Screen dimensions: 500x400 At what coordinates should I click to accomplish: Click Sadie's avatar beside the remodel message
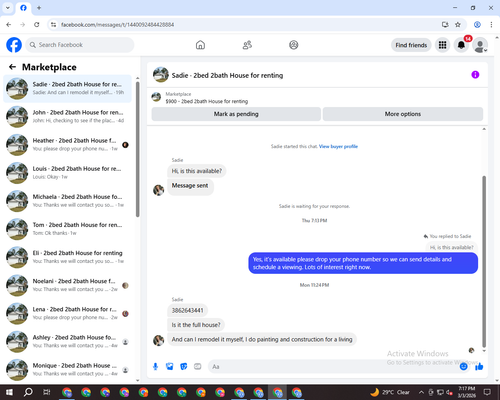(x=158, y=340)
